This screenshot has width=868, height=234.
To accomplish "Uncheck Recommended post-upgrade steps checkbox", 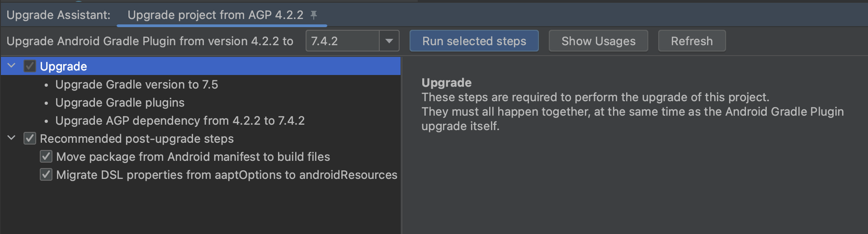I will coord(30,138).
